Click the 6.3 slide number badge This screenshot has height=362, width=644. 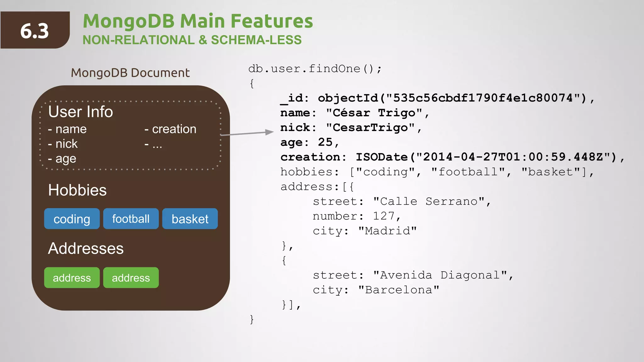pyautogui.click(x=35, y=30)
